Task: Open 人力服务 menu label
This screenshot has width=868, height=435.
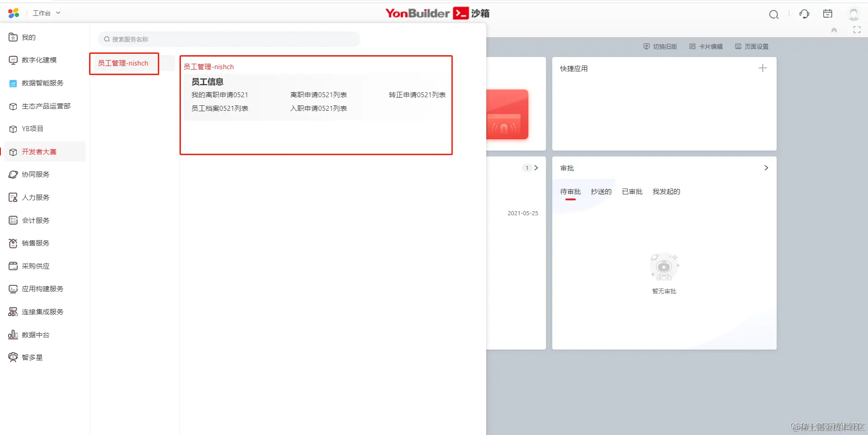Action: 36,198
